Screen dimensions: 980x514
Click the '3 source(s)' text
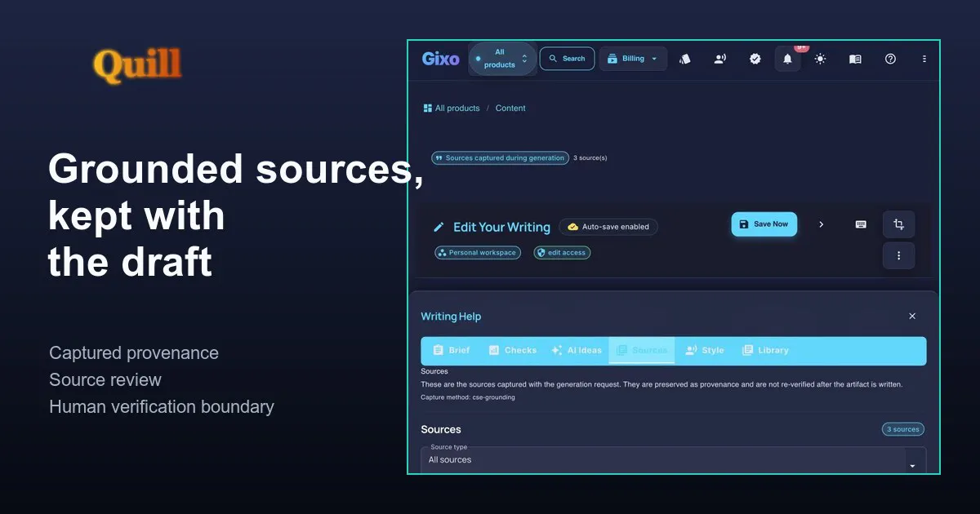590,157
